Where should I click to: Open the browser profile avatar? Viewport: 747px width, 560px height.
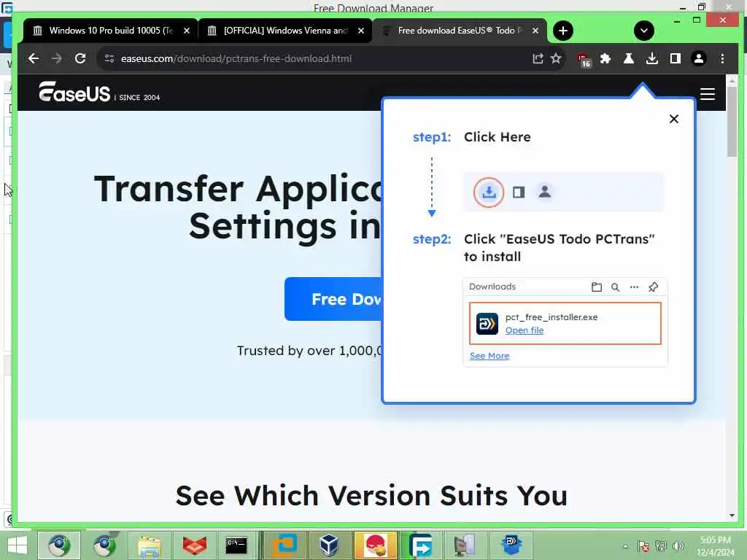[x=699, y=58]
